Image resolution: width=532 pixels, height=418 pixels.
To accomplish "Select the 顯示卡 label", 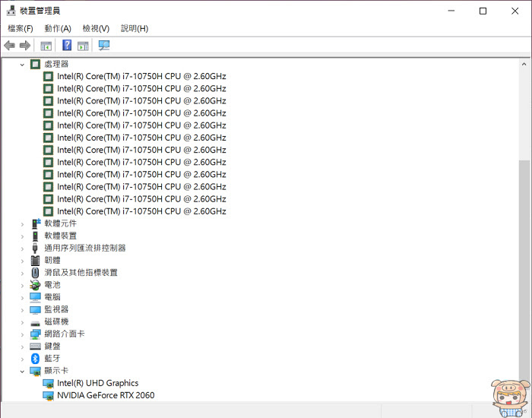I will pos(56,371).
